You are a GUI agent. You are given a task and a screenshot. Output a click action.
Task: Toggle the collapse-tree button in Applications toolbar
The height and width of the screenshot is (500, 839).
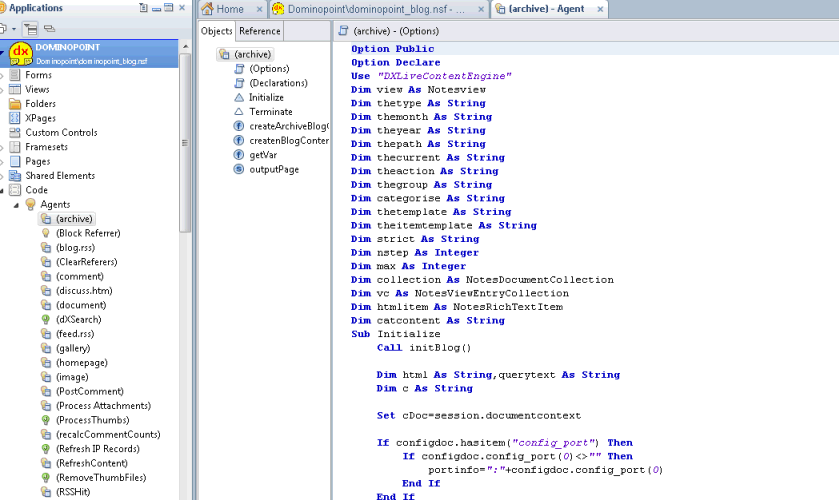(x=30, y=28)
